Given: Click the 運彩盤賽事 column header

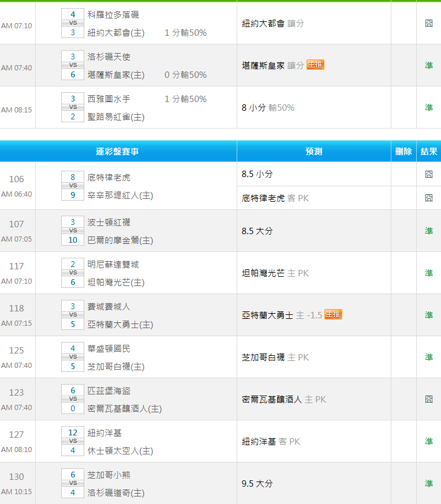Looking at the screenshot, I should (117, 152).
